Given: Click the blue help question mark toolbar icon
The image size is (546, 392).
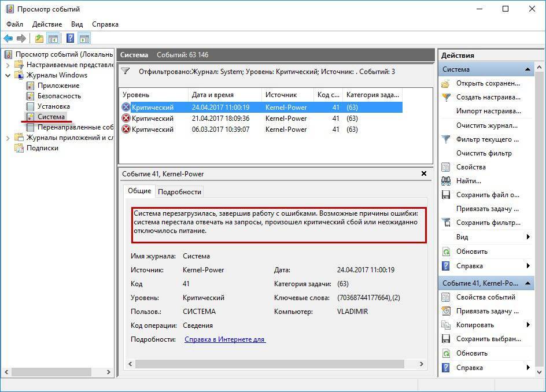Looking at the screenshot, I should pyautogui.click(x=70, y=39).
